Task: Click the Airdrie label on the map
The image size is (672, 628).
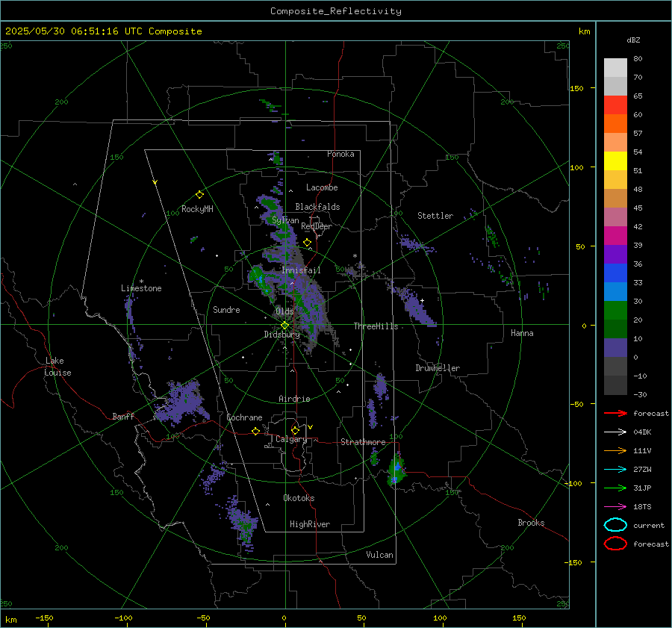Action: 294,399
